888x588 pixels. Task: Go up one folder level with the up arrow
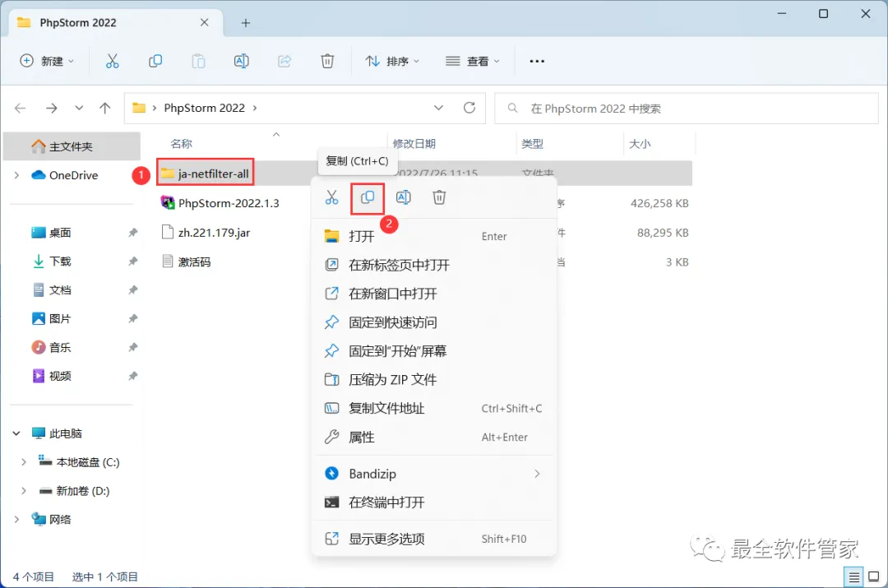click(104, 108)
